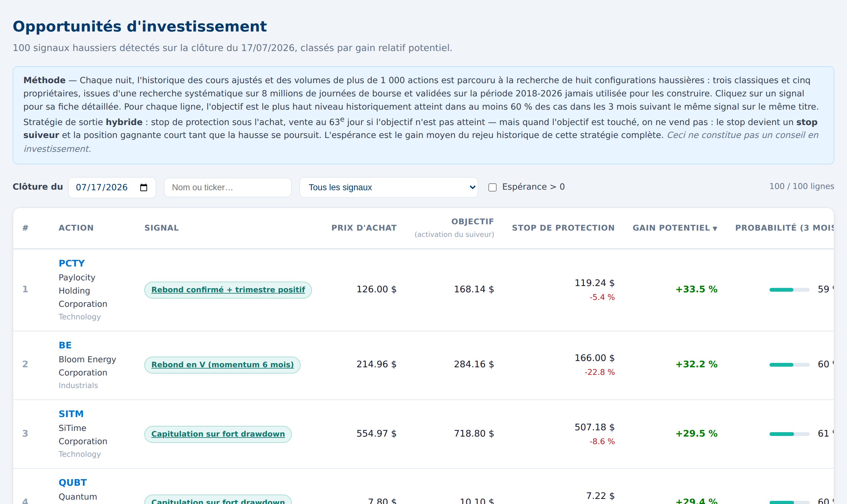Focus the Nom ou ticker search box
Screen dimensions: 847x504
click(228, 187)
